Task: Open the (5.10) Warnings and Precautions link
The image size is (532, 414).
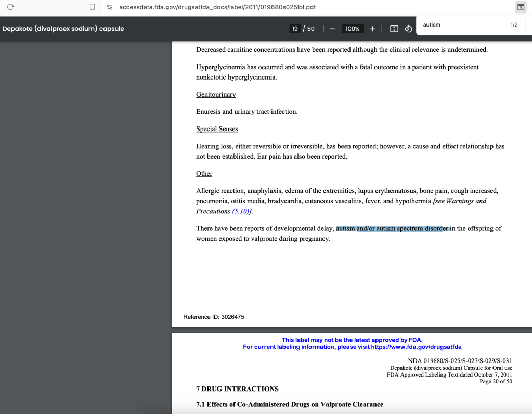Action: pyautogui.click(x=241, y=211)
